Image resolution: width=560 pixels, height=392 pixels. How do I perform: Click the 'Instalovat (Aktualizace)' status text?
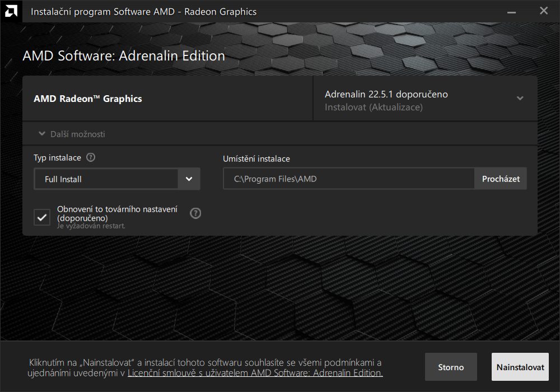tap(374, 107)
